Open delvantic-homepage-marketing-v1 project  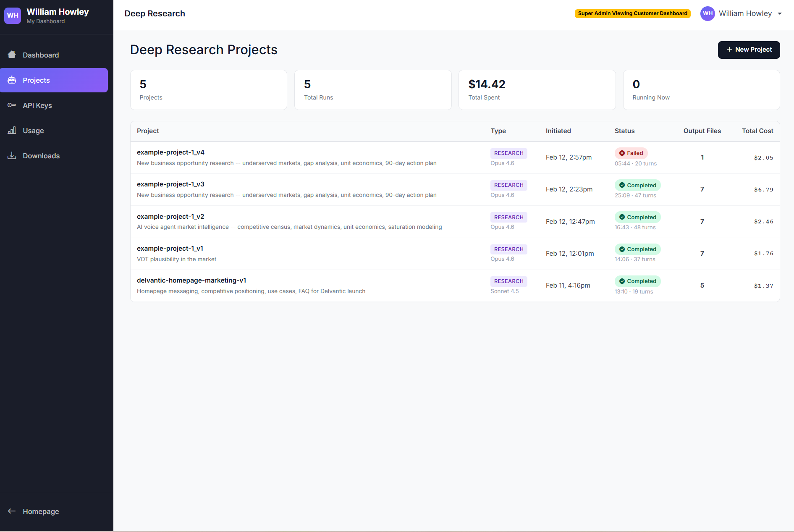point(191,280)
